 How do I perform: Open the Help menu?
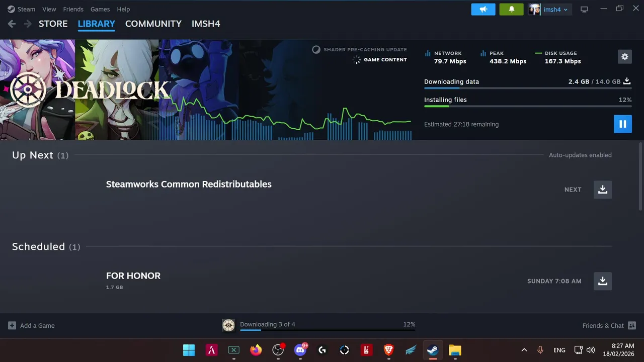point(123,9)
